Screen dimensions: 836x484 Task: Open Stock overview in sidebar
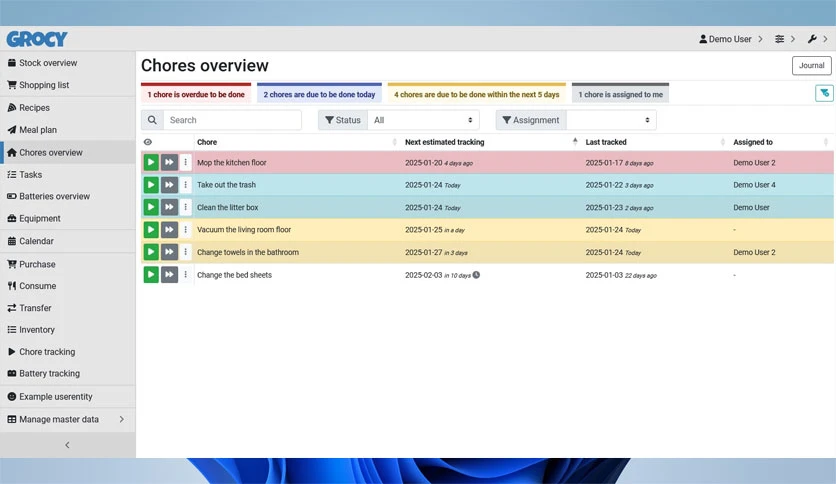pos(67,63)
